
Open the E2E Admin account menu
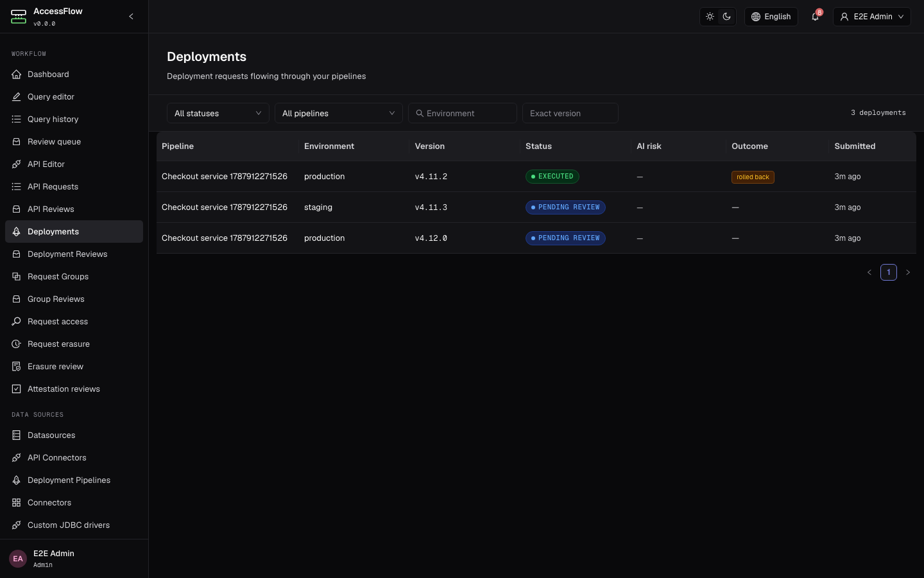point(872,17)
